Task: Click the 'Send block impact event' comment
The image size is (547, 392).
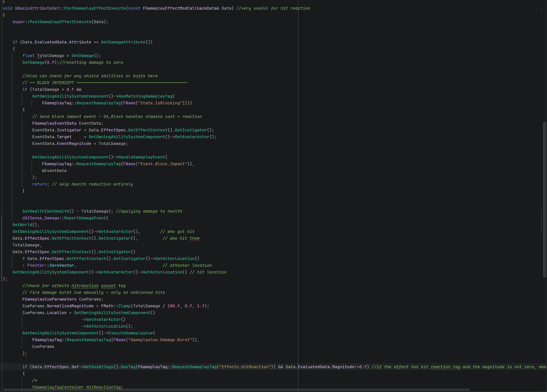Action: tap(117, 116)
